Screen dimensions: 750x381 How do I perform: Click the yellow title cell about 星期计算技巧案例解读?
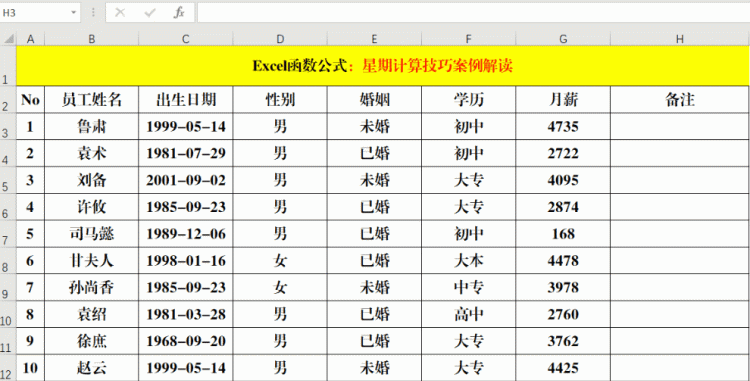point(383,66)
